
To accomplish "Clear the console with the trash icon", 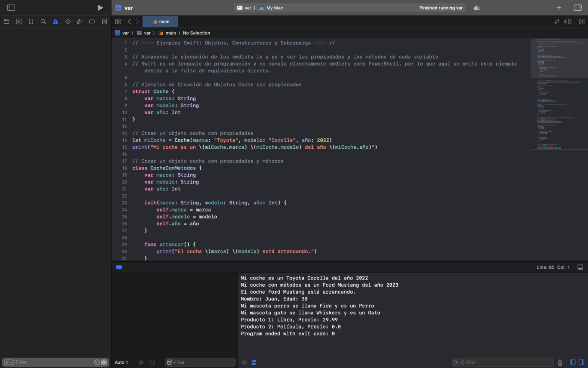I will (x=560, y=362).
